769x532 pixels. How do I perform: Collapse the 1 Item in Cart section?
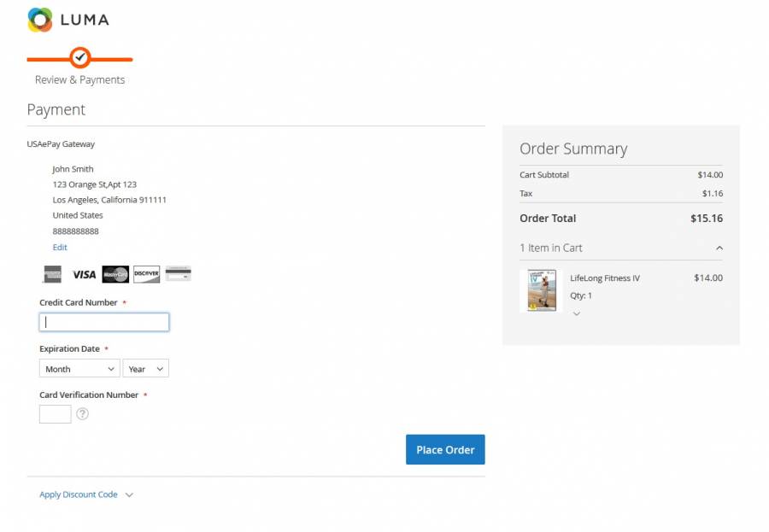[719, 248]
